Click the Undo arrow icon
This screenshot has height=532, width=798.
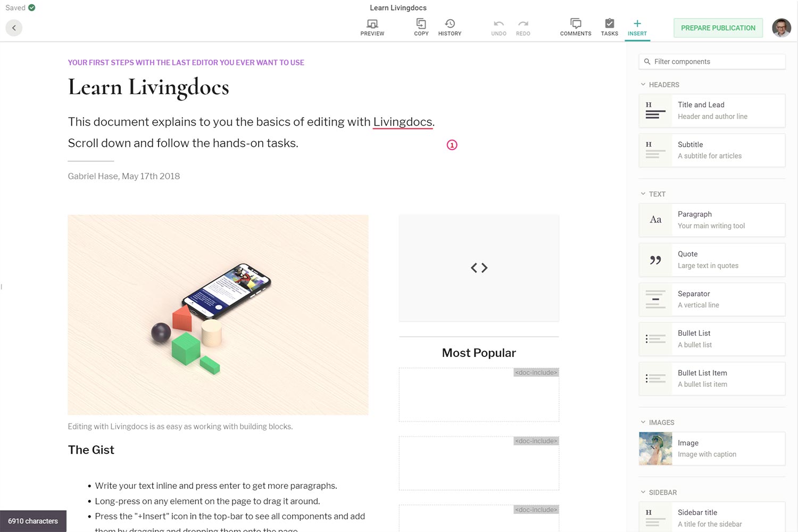[x=498, y=24]
